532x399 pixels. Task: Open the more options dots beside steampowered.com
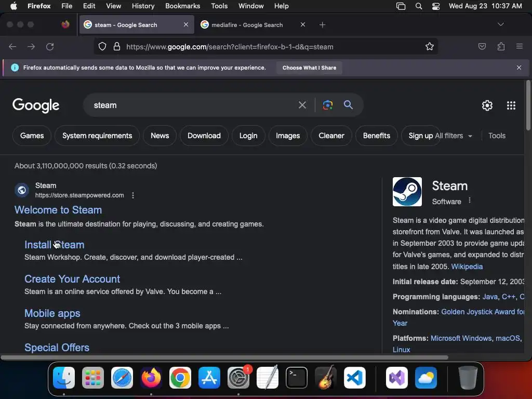pyautogui.click(x=133, y=195)
